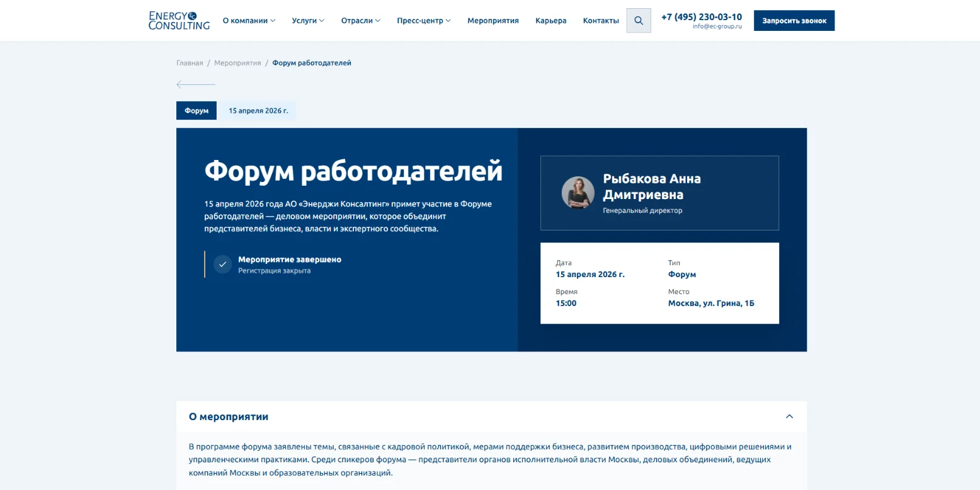Viewport: 980px width, 490px height.
Task: Go back using the left arrow icon
Action: tap(196, 84)
